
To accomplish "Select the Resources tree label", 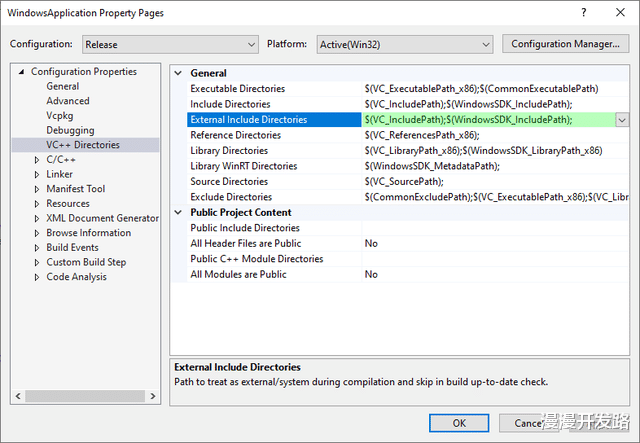I will pyautogui.click(x=68, y=204).
